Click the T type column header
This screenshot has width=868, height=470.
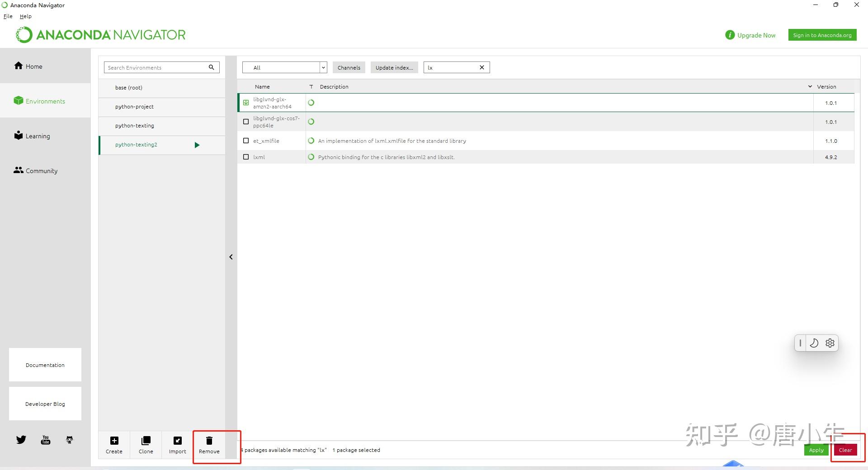(x=311, y=86)
